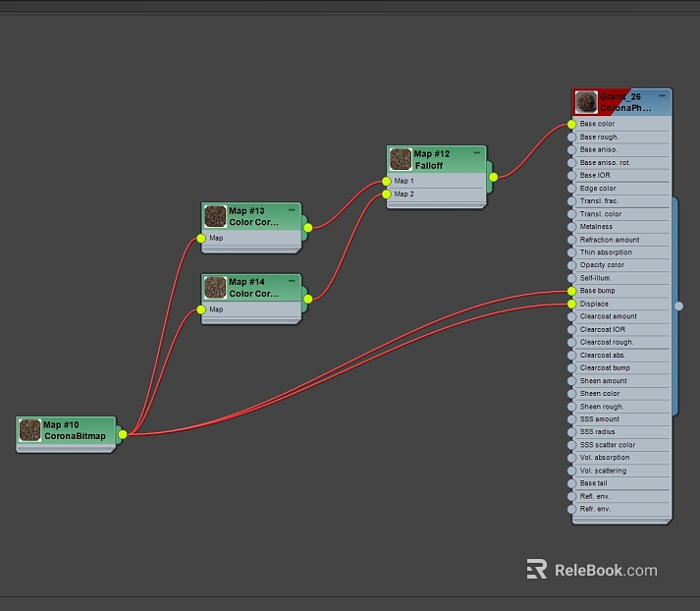Click the Sheen amount input socket
This screenshot has height=611, width=700.
click(x=571, y=381)
